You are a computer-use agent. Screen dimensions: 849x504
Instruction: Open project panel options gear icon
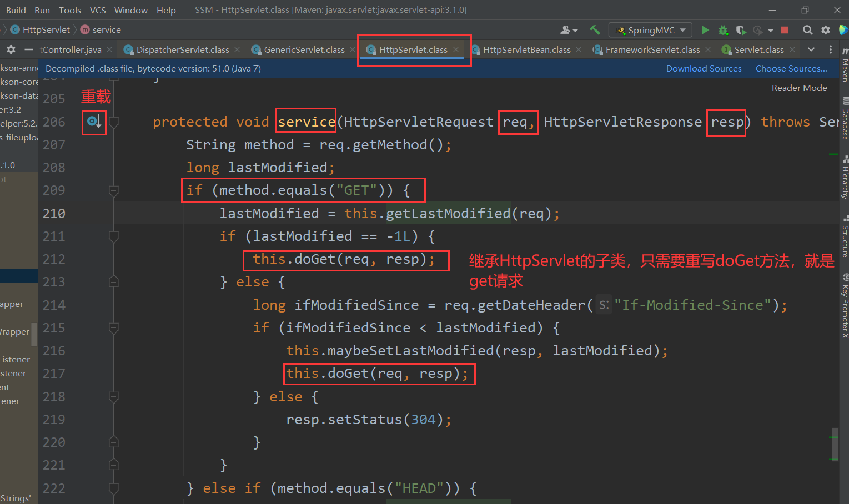(11, 49)
